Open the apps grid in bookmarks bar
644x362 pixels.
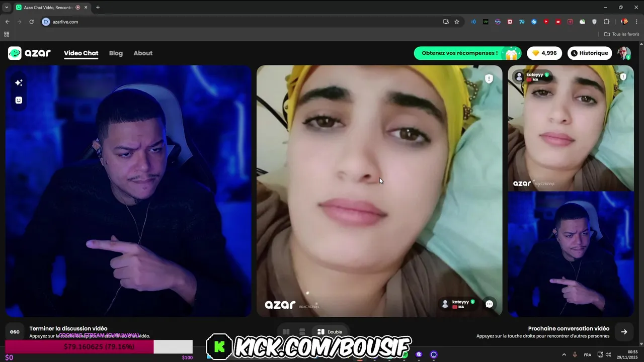pos(7,34)
